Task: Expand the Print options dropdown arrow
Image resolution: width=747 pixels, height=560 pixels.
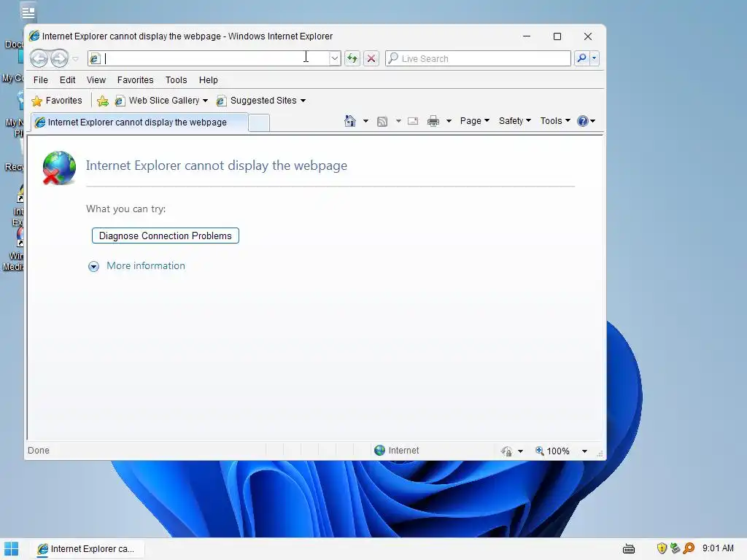Action: 449,121
